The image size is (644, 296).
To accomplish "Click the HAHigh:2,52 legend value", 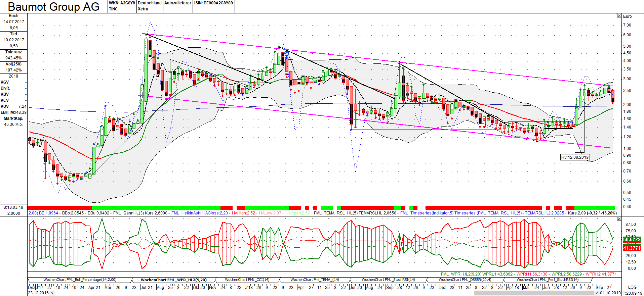I will pyautogui.click(x=243, y=213).
